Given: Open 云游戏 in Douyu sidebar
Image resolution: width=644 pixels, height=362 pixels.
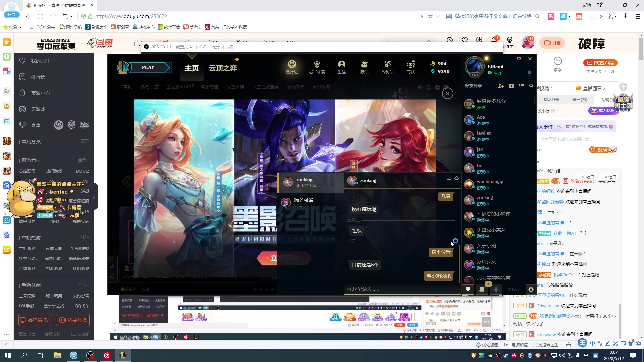Looking at the screenshot, I should [x=38, y=109].
